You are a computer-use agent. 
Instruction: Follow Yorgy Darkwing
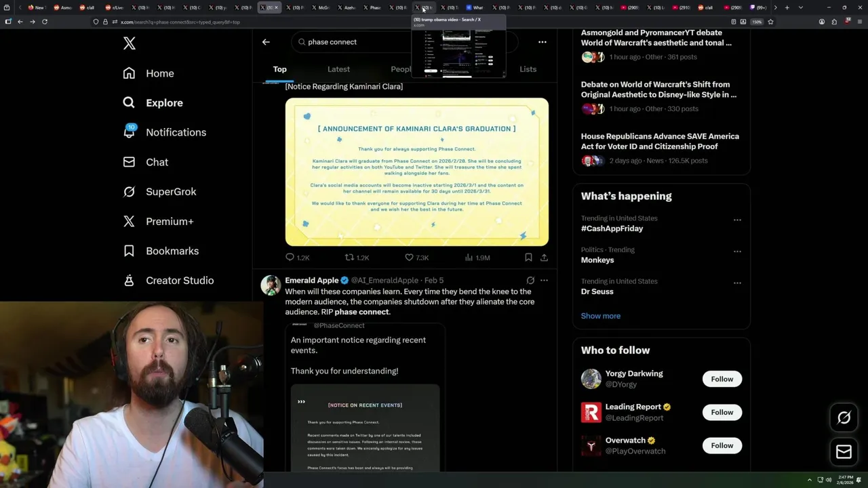click(x=722, y=379)
